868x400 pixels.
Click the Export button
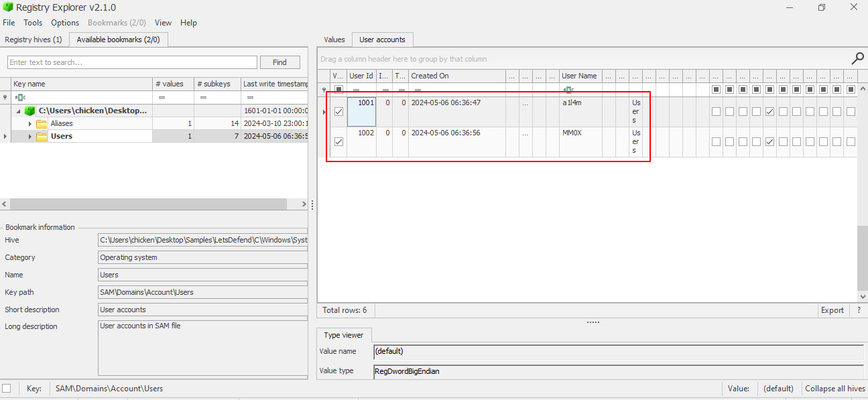point(832,310)
